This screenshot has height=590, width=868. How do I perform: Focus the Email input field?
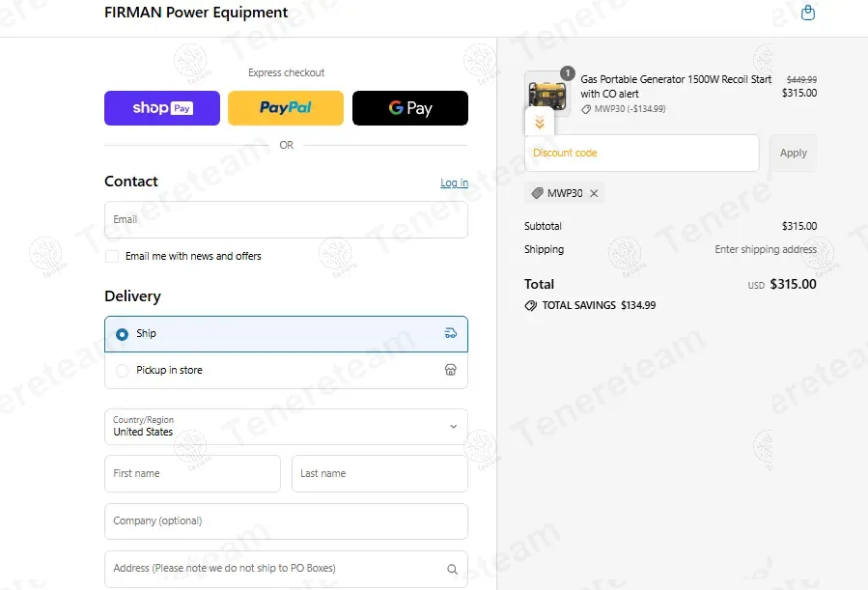point(286,220)
